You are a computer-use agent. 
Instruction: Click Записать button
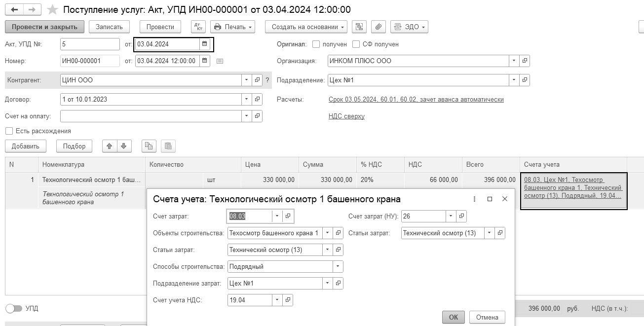tap(109, 27)
